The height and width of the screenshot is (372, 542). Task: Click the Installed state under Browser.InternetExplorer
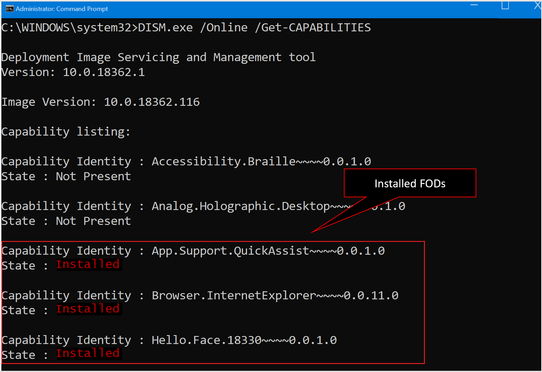tap(88, 309)
